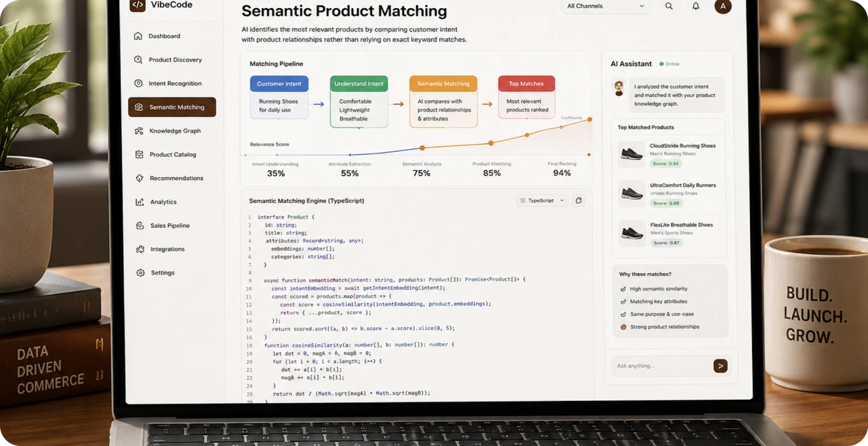Click the UltraComfort shoe thumbnail image
The width and height of the screenshot is (868, 446).
click(x=632, y=194)
